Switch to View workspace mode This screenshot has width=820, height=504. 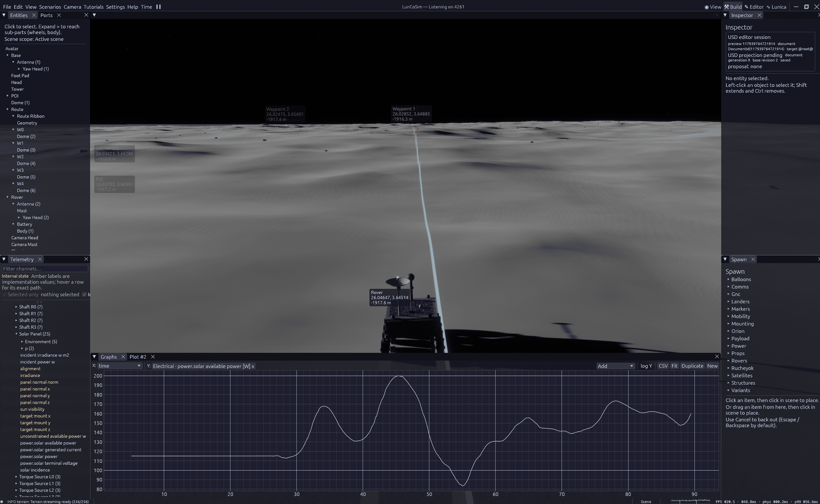(713, 7)
